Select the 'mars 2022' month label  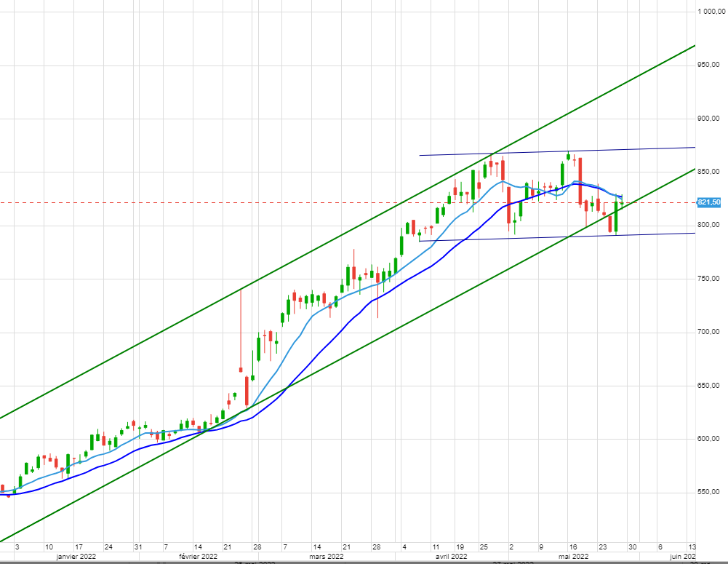[x=325, y=557]
